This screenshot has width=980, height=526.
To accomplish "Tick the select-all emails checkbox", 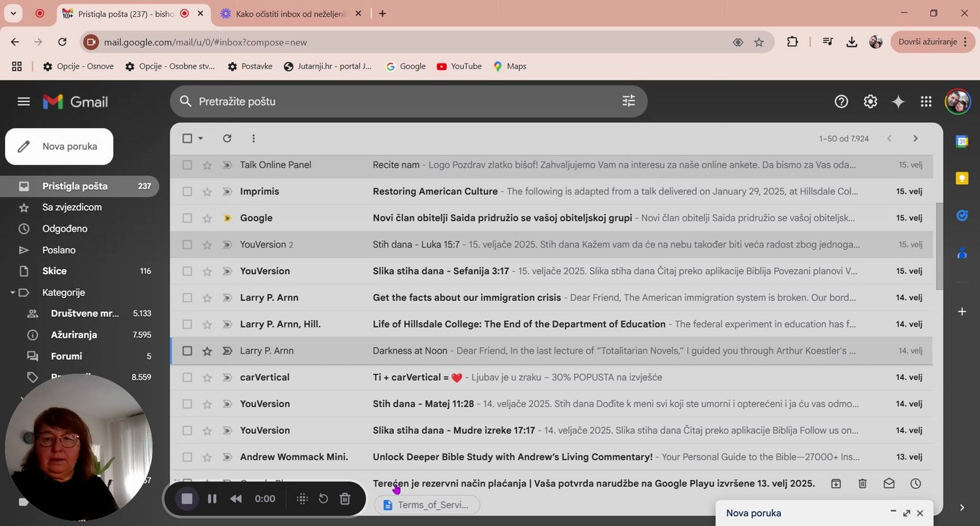I will (x=187, y=138).
